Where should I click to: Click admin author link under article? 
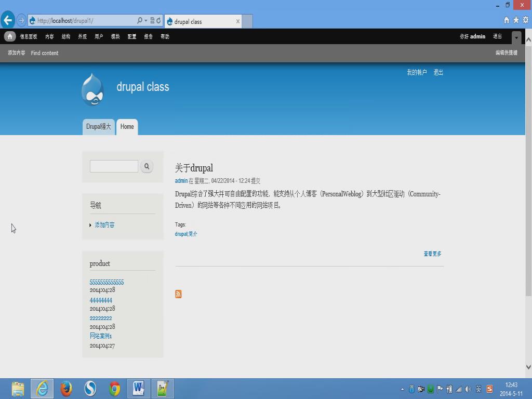click(181, 181)
